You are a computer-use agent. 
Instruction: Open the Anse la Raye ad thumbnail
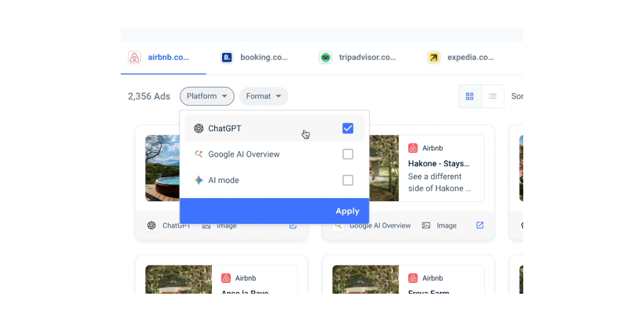point(179,279)
